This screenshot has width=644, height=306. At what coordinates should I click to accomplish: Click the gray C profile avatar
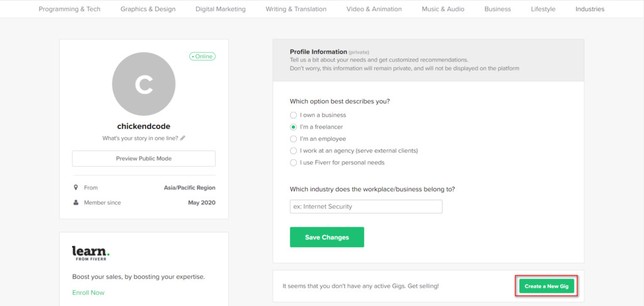pos(144,84)
